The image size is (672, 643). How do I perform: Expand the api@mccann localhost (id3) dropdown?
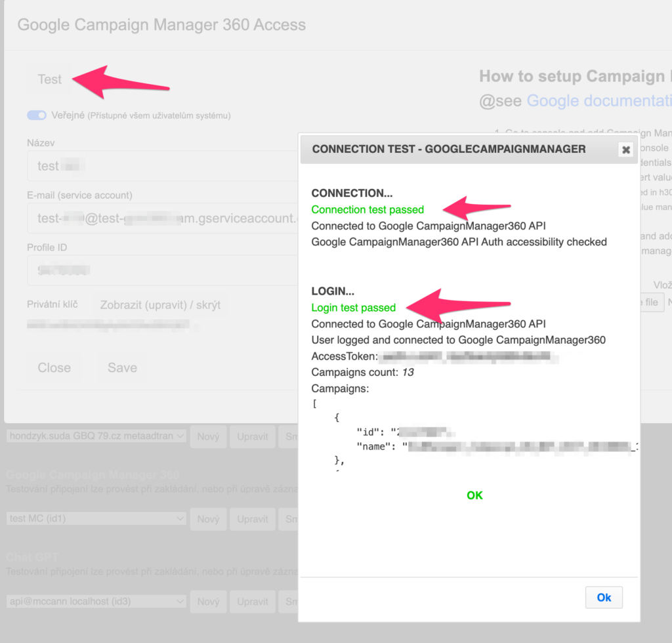pyautogui.click(x=96, y=602)
